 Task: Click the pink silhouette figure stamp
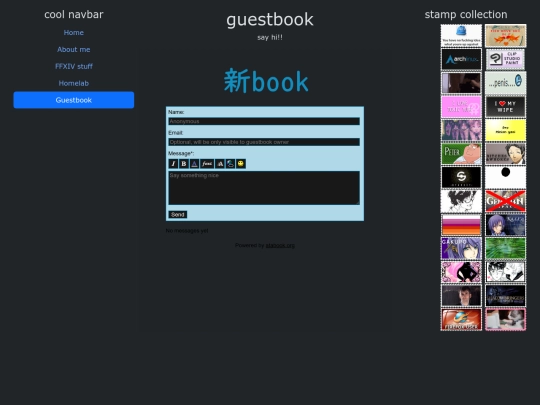461,272
